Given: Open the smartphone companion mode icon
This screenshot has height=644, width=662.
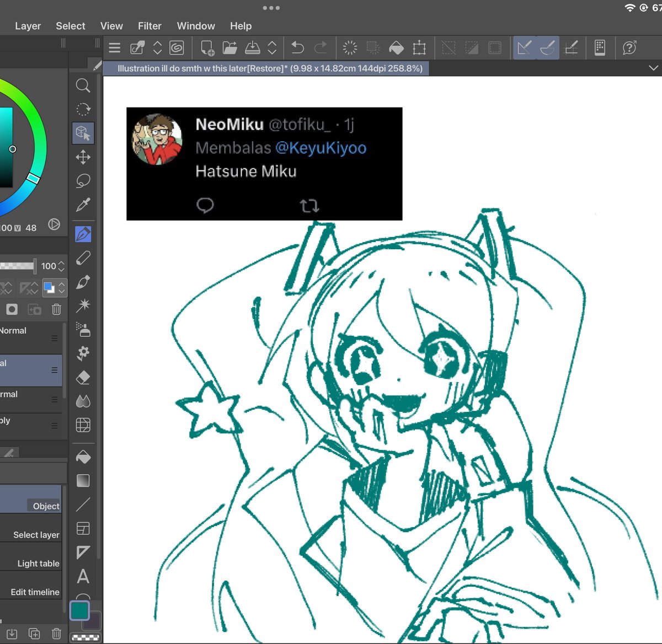Looking at the screenshot, I should [x=600, y=48].
